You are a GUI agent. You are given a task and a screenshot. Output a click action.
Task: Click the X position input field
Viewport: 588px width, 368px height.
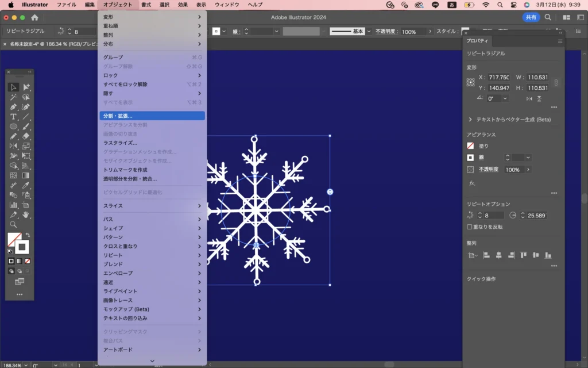[498, 78]
